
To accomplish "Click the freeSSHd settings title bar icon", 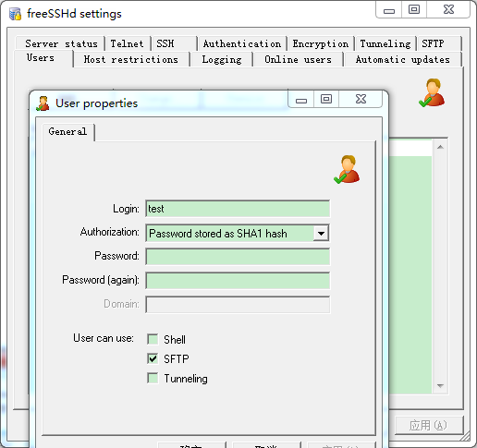I will point(15,14).
